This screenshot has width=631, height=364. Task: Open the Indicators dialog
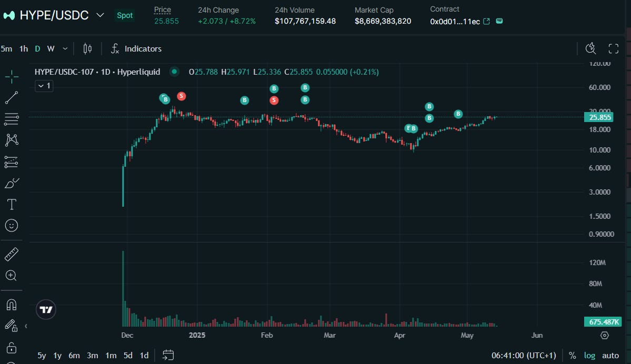tap(136, 49)
